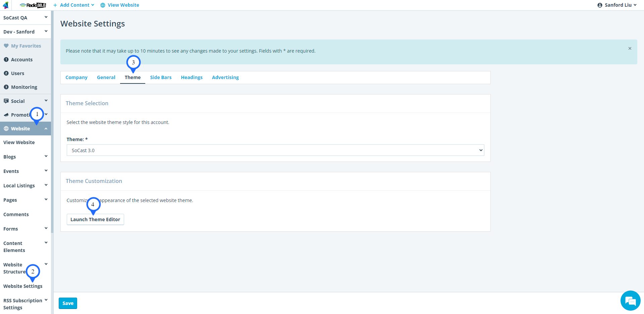
Task: Launch the Theme Editor
Action: [95, 219]
